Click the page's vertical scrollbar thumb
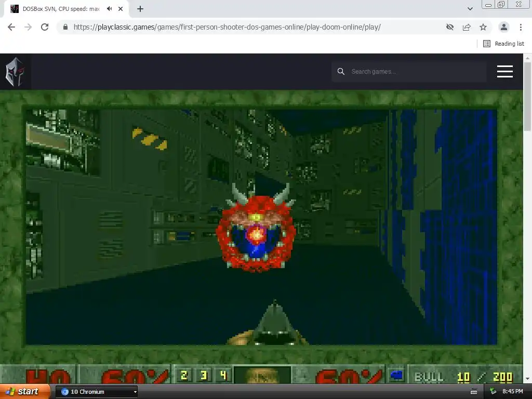Viewport: 532px width, 399px height. pos(527,96)
